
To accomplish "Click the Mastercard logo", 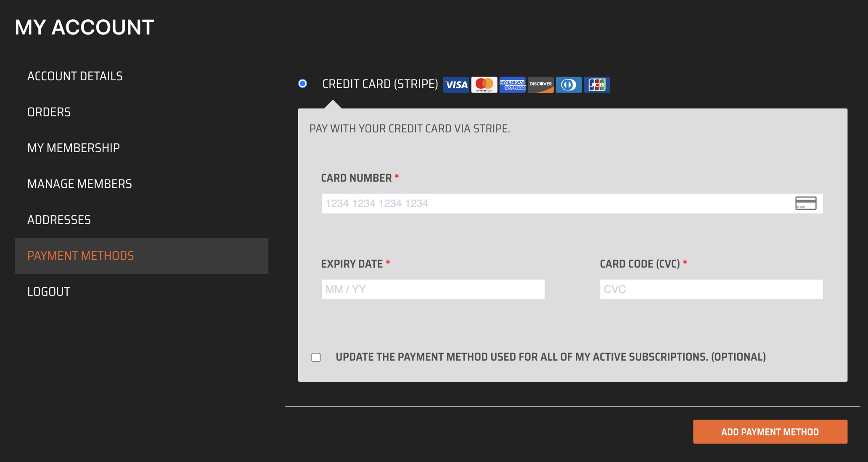I will [484, 84].
